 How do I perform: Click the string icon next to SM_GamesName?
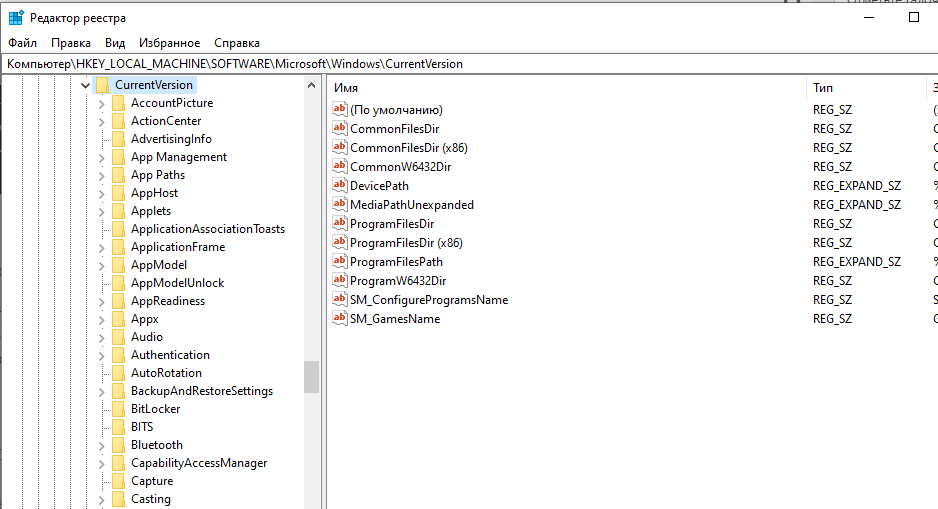[340, 318]
